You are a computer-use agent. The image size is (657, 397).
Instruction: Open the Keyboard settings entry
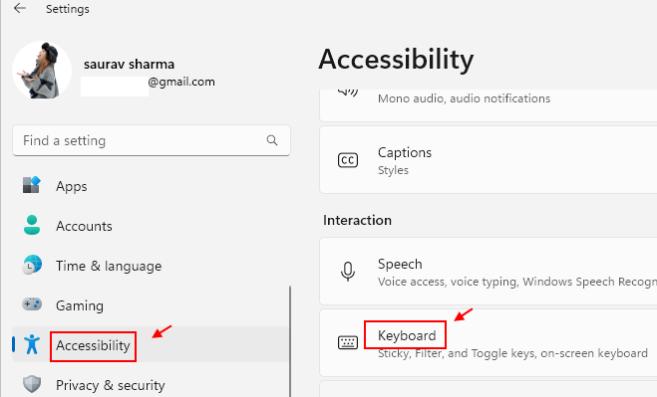pyautogui.click(x=488, y=343)
